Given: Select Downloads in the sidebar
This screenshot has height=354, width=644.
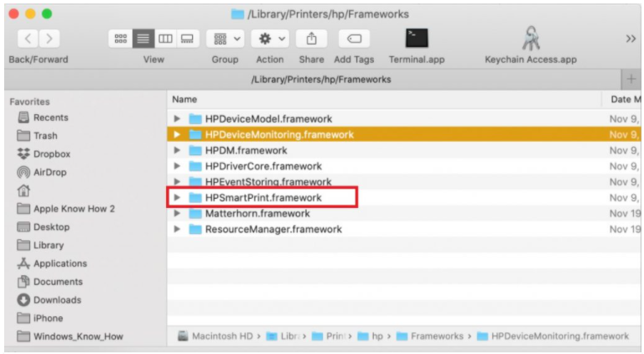Looking at the screenshot, I should coord(56,300).
